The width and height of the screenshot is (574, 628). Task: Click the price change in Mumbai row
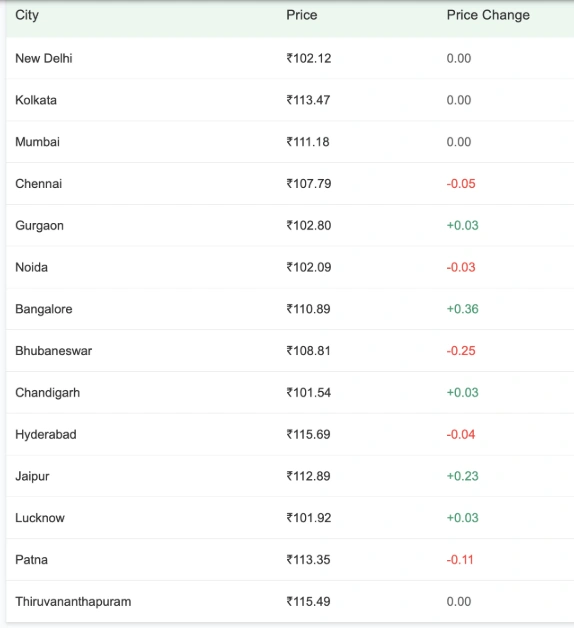[459, 142]
